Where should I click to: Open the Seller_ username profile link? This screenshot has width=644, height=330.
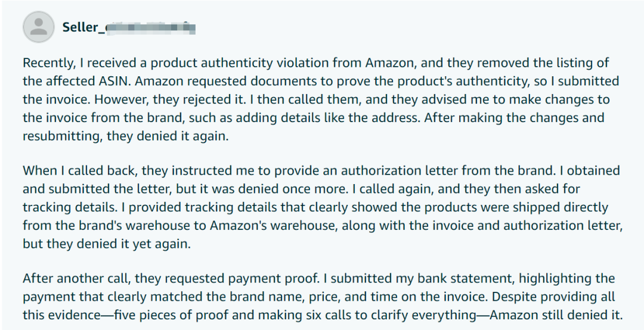pyautogui.click(x=129, y=27)
